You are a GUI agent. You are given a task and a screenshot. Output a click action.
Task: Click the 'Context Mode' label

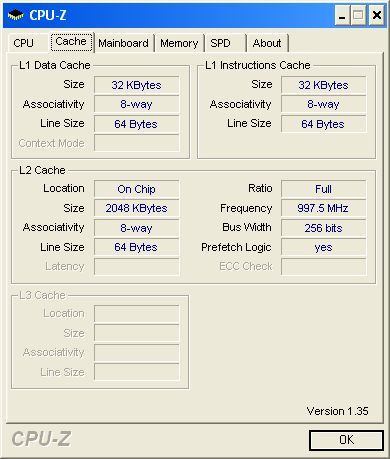(52, 143)
